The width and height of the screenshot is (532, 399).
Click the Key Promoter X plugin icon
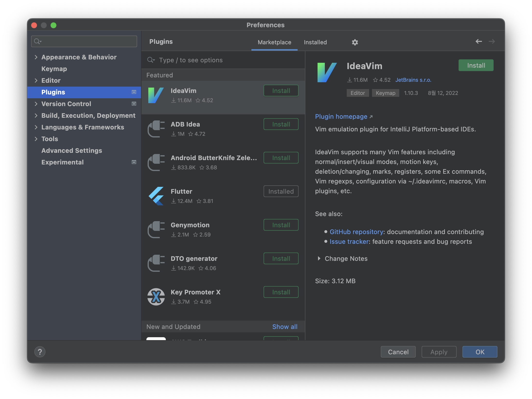(x=156, y=297)
